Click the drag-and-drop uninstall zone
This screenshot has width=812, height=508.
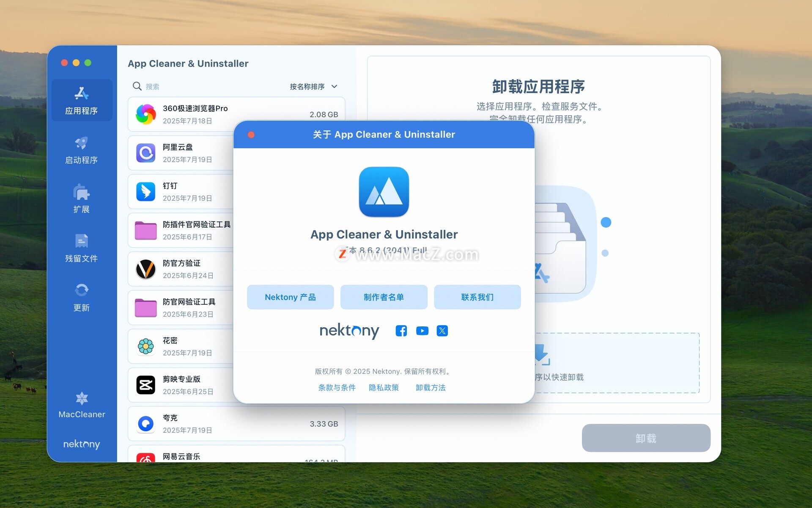click(x=617, y=363)
